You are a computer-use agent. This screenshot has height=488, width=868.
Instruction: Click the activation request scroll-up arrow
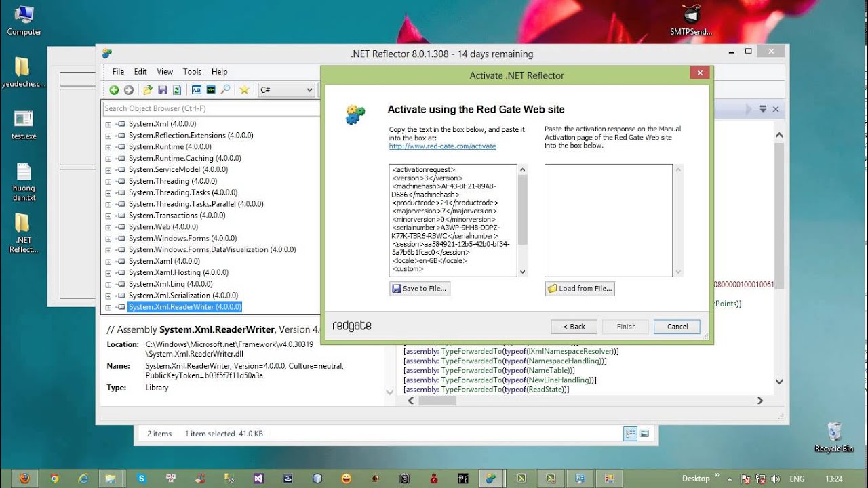(x=522, y=169)
